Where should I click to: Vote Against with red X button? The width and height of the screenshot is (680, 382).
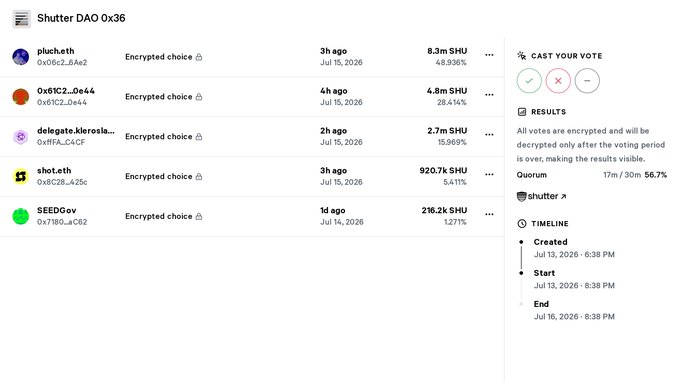(x=558, y=81)
